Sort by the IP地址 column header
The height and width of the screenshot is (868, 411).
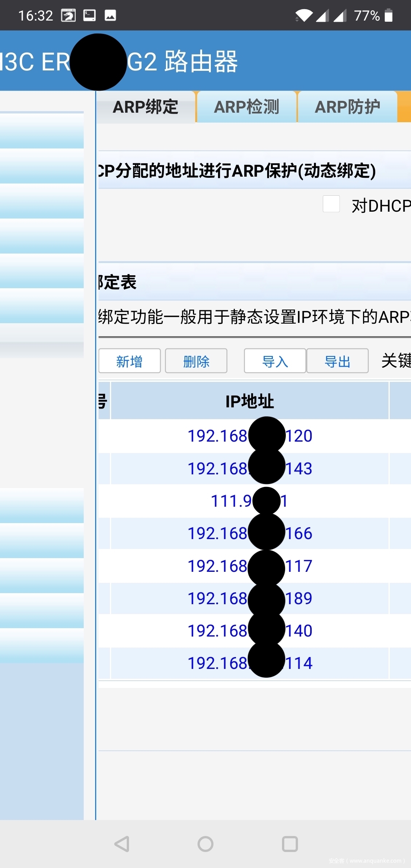[x=250, y=401]
